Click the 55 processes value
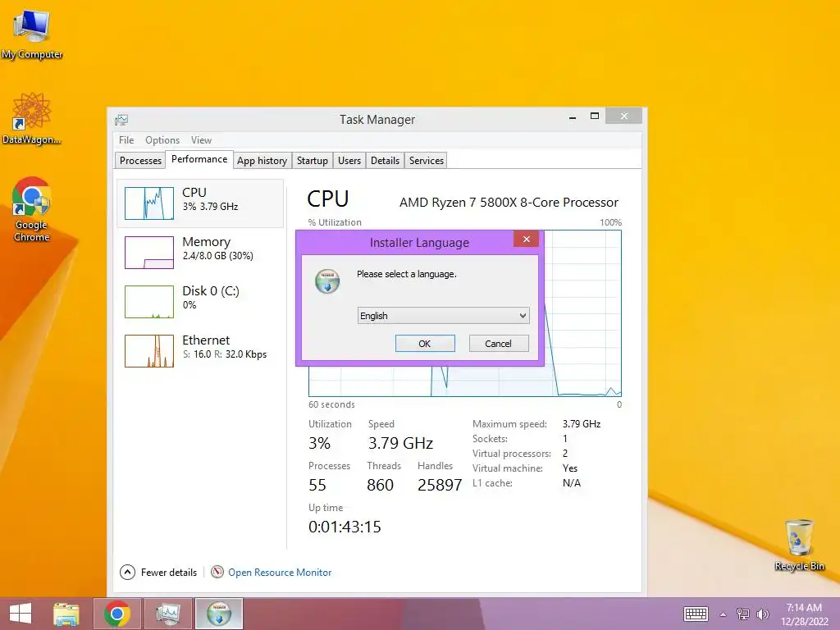The image size is (840, 630). 317,485
